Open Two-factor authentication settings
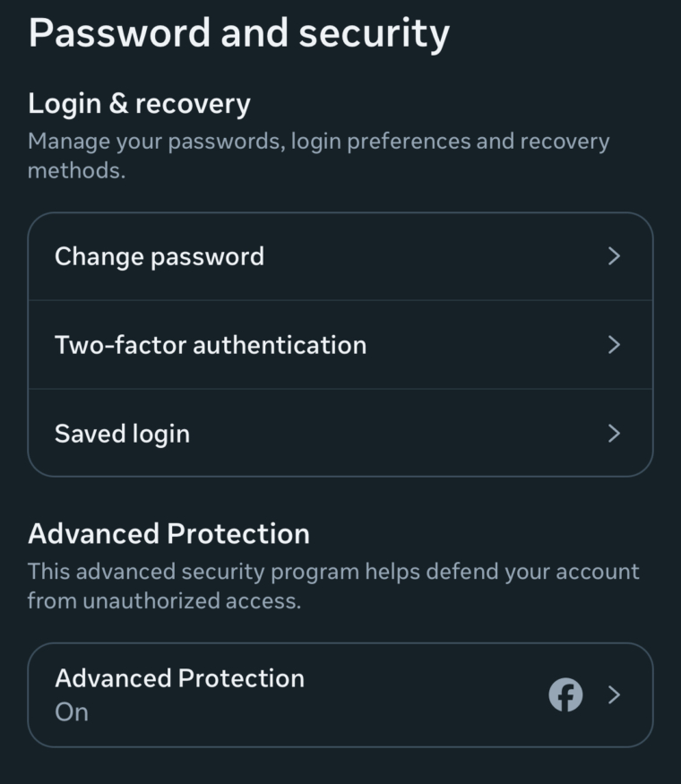The image size is (681, 784). [x=340, y=344]
